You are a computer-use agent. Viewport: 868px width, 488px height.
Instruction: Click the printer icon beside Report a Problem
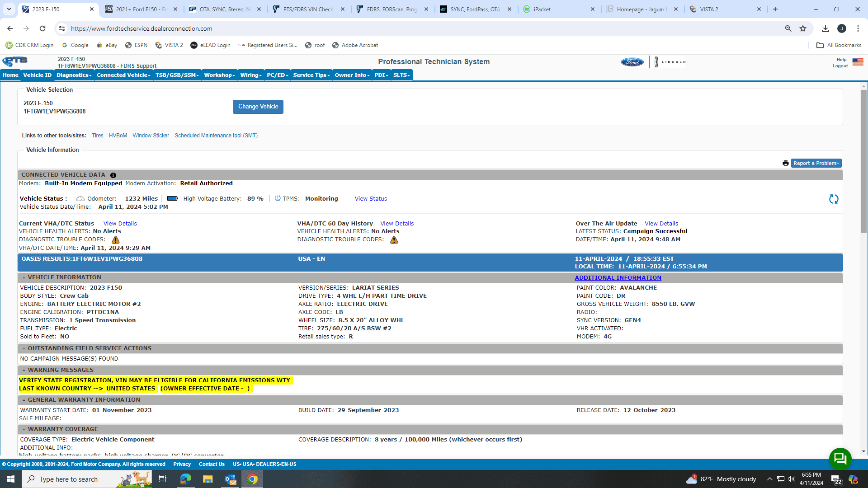pos(786,163)
